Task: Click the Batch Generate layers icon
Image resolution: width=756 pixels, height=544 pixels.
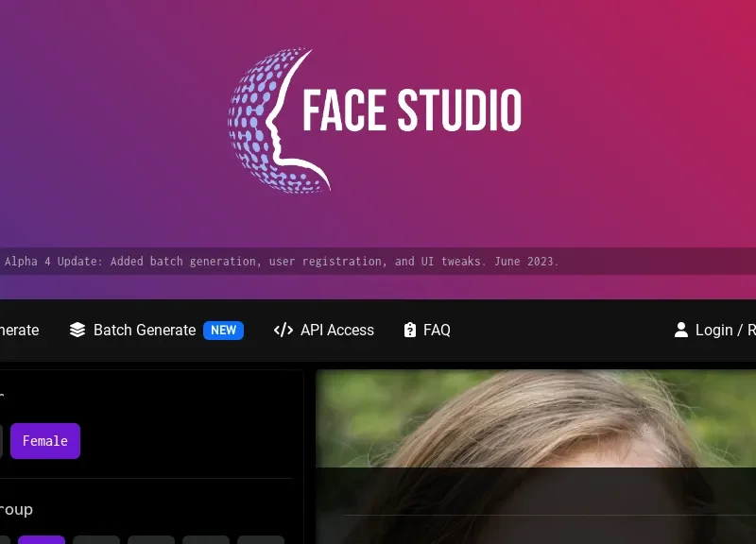Action: point(77,330)
